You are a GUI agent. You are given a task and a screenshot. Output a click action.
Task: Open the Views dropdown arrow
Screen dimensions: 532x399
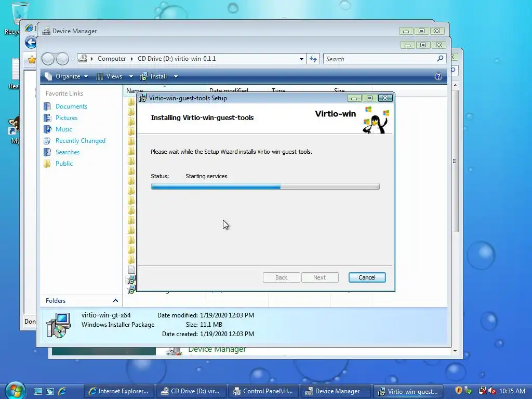[x=131, y=76]
